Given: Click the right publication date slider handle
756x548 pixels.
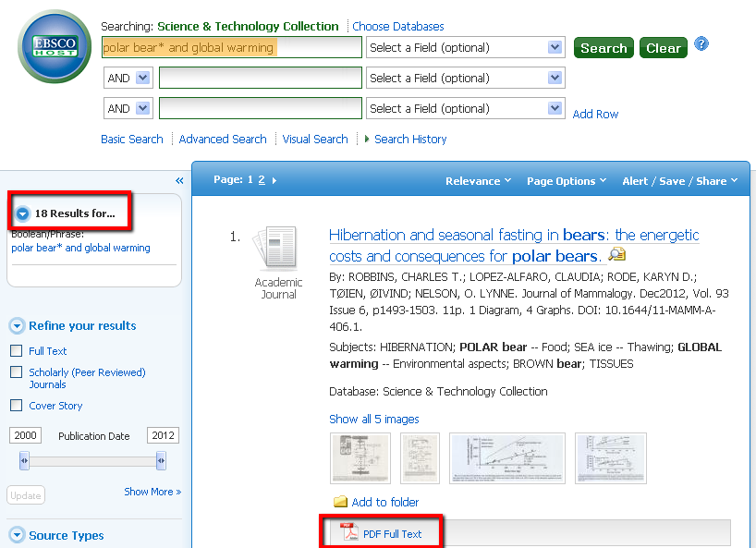Looking at the screenshot, I should click(x=161, y=460).
